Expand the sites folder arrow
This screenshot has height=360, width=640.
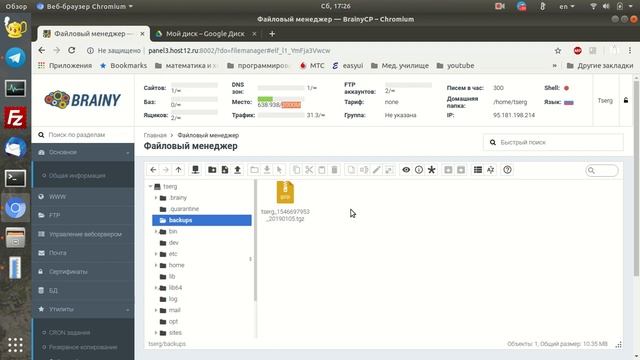click(156, 333)
